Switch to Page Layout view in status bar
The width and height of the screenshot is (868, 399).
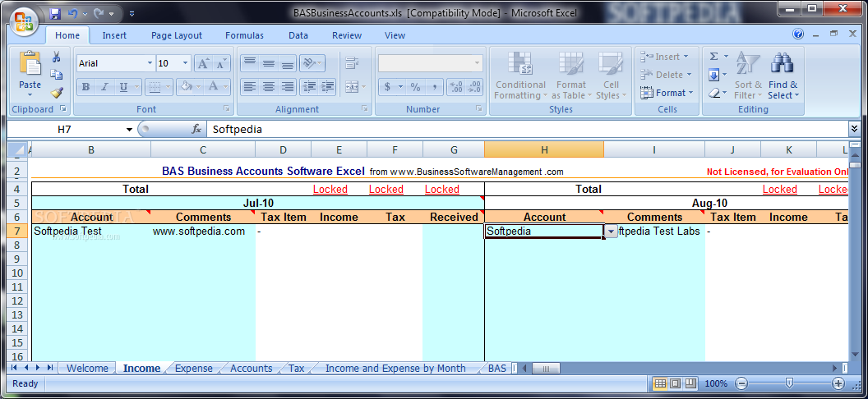coord(675,383)
